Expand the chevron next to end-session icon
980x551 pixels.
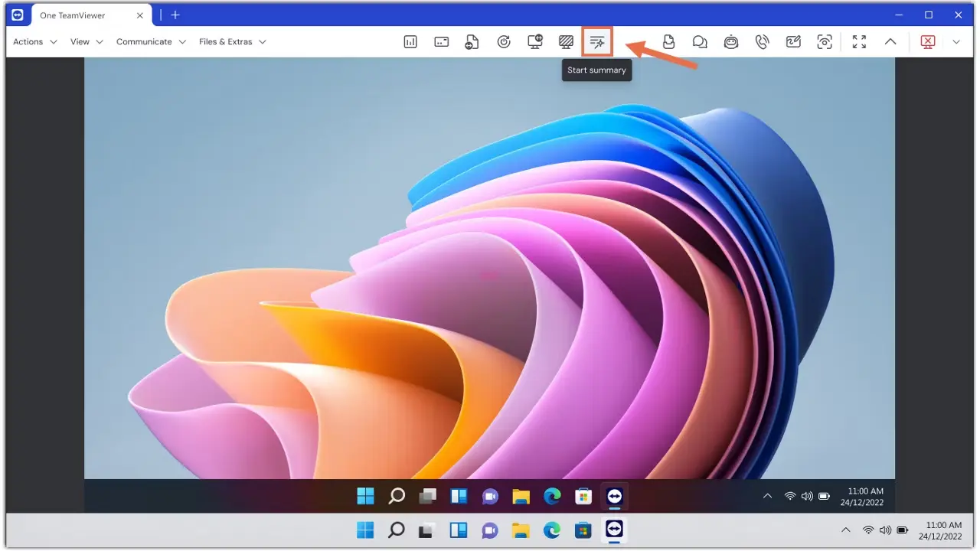956,42
